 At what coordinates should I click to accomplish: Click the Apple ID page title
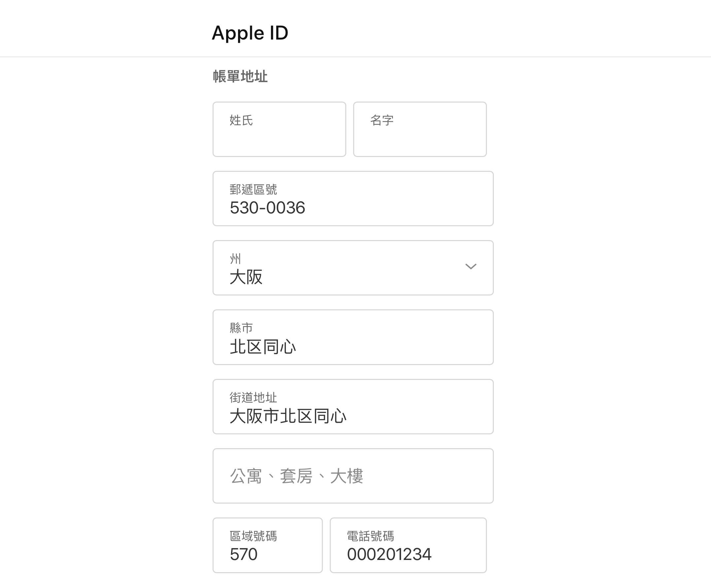pos(250,33)
